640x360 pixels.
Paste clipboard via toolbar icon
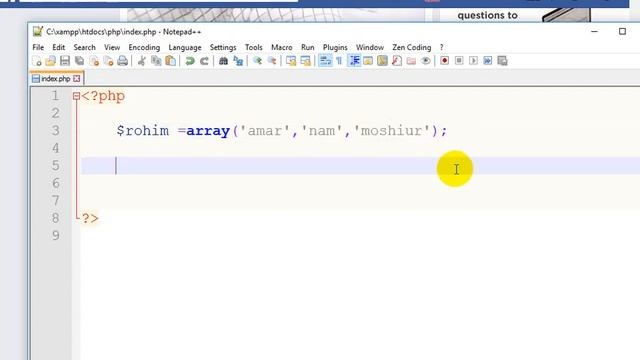[x=171, y=61]
